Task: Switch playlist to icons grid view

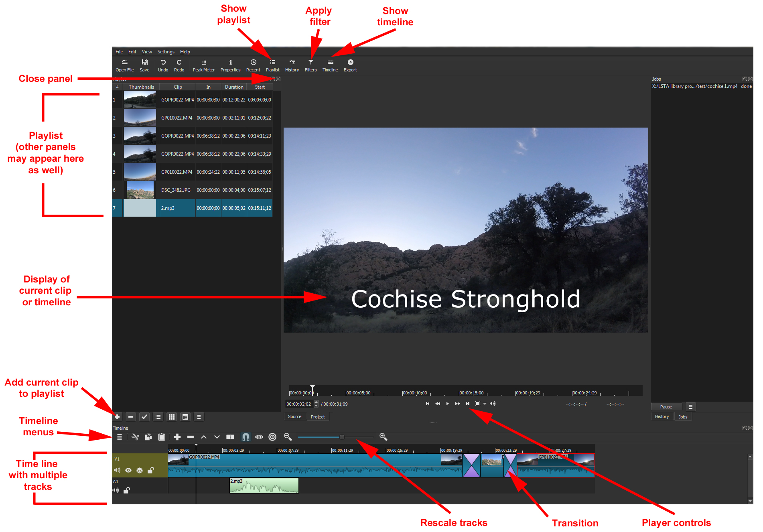Action: [172, 416]
